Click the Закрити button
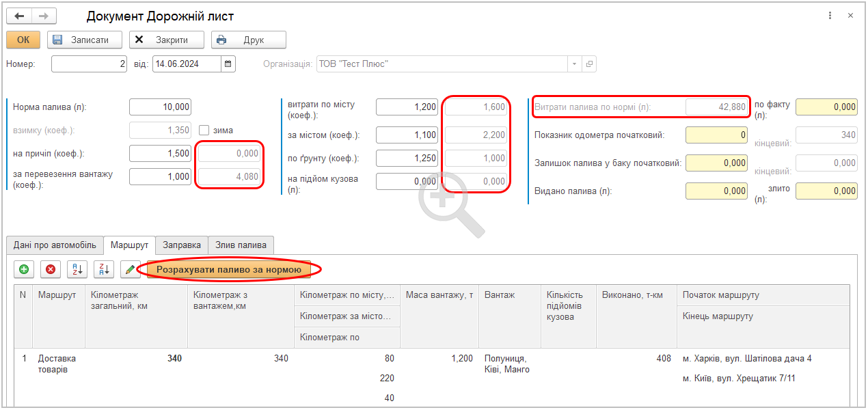This screenshot has height=410, width=868. pyautogui.click(x=167, y=40)
